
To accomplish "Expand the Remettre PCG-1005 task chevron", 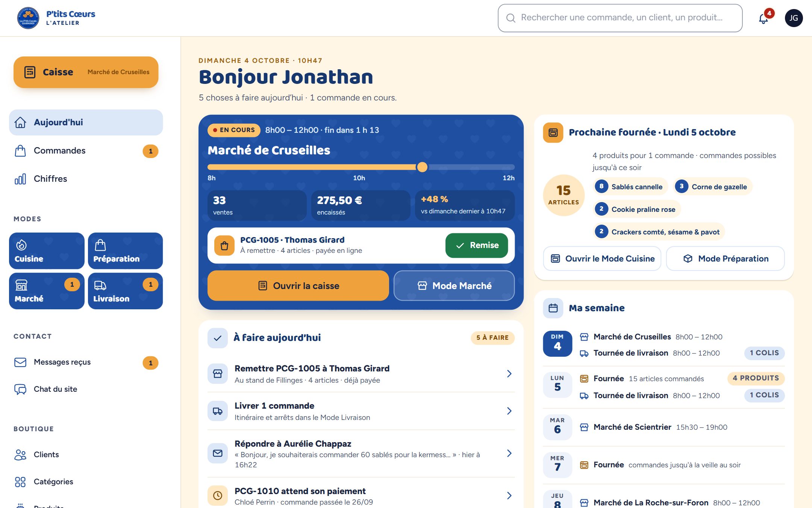I will [509, 374].
